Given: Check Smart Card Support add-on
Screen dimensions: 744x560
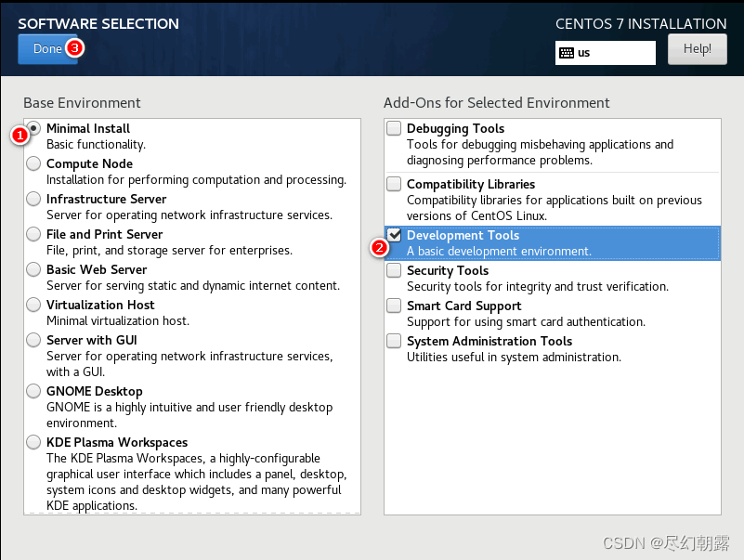Looking at the screenshot, I should (x=394, y=306).
